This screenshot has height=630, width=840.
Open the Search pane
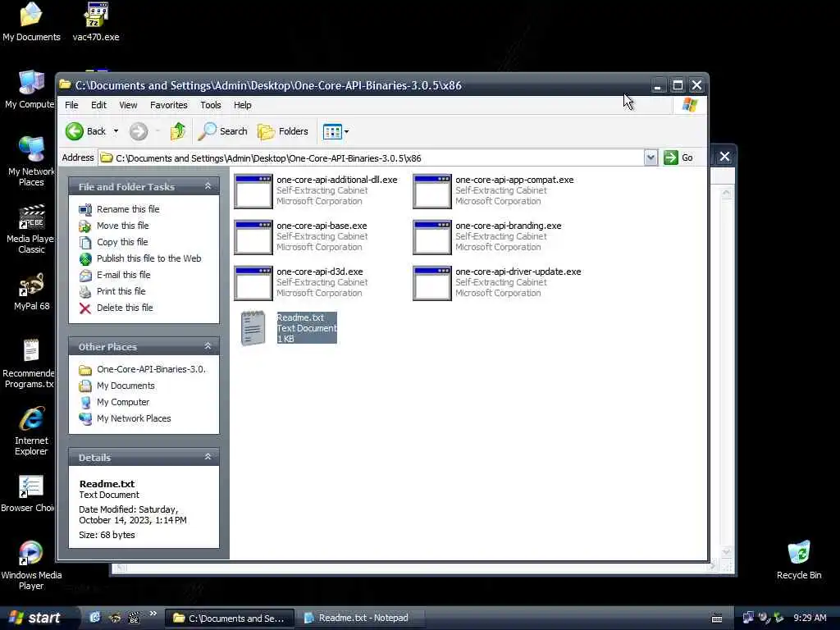(x=222, y=131)
